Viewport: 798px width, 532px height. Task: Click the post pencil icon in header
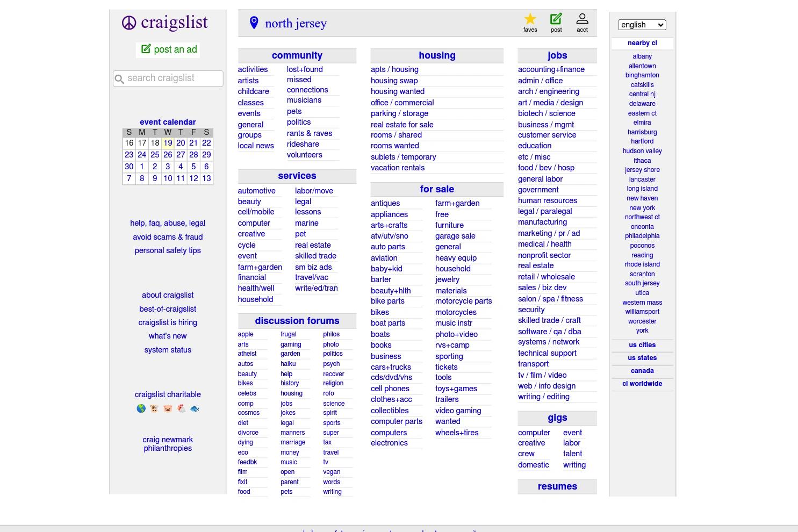(556, 19)
